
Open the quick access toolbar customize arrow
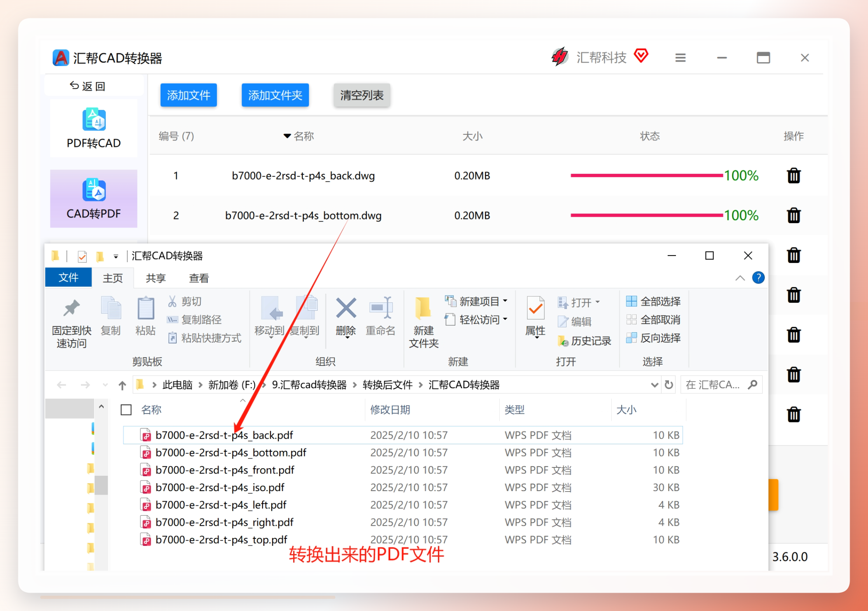116,256
